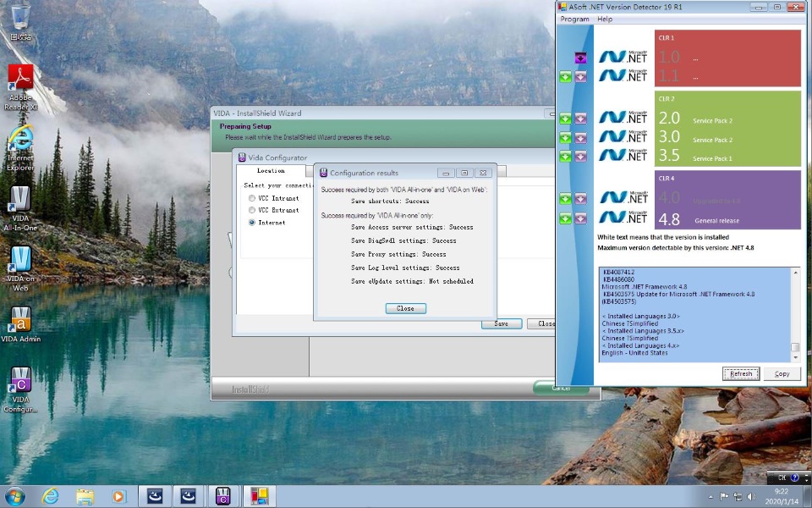Click the 'Save eUpdate settings: Not scheduled' line
The height and width of the screenshot is (508, 812).
(x=412, y=281)
